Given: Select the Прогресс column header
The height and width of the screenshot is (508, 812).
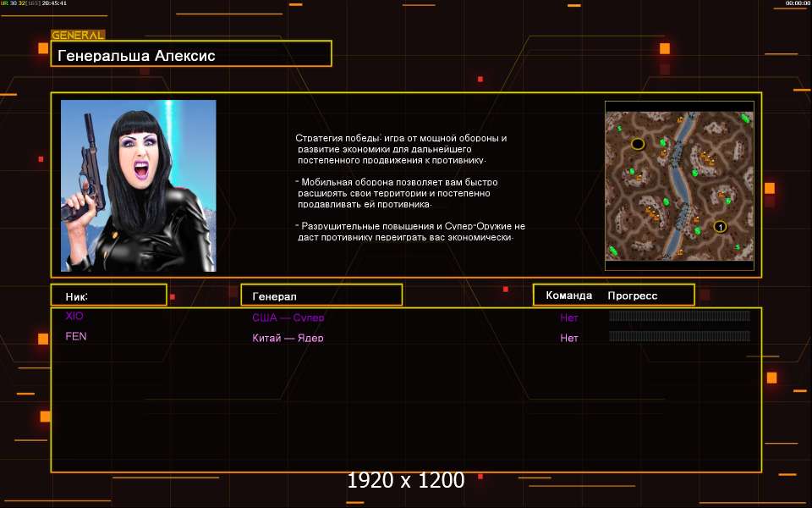Looking at the screenshot, I should (x=632, y=295).
